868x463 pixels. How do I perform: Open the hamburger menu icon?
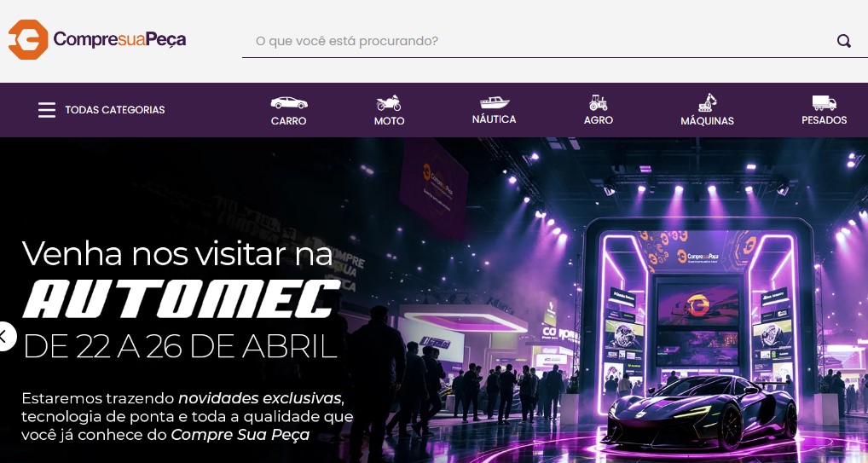47,110
